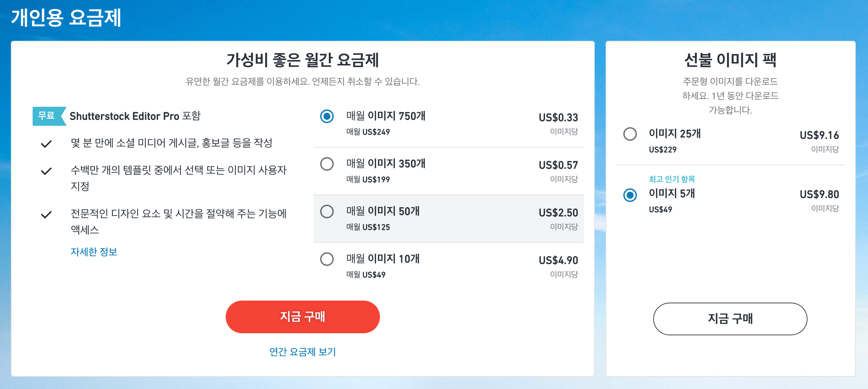
Task: Click the checkmark beside professional design elements feature
Action: tap(46, 215)
